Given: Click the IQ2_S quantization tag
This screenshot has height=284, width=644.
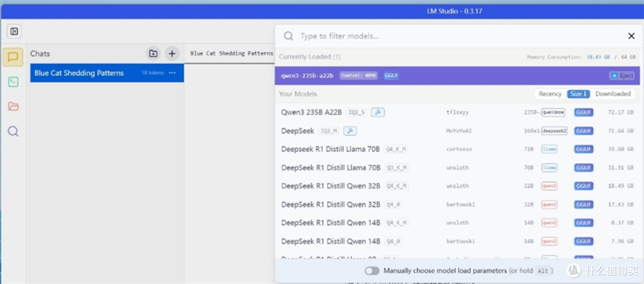Looking at the screenshot, I should pyautogui.click(x=356, y=113).
